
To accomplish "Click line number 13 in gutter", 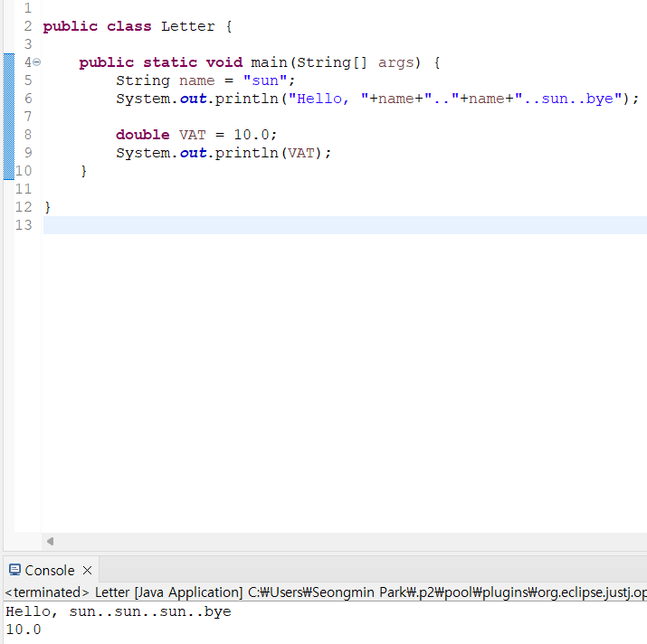I will click(x=24, y=225).
